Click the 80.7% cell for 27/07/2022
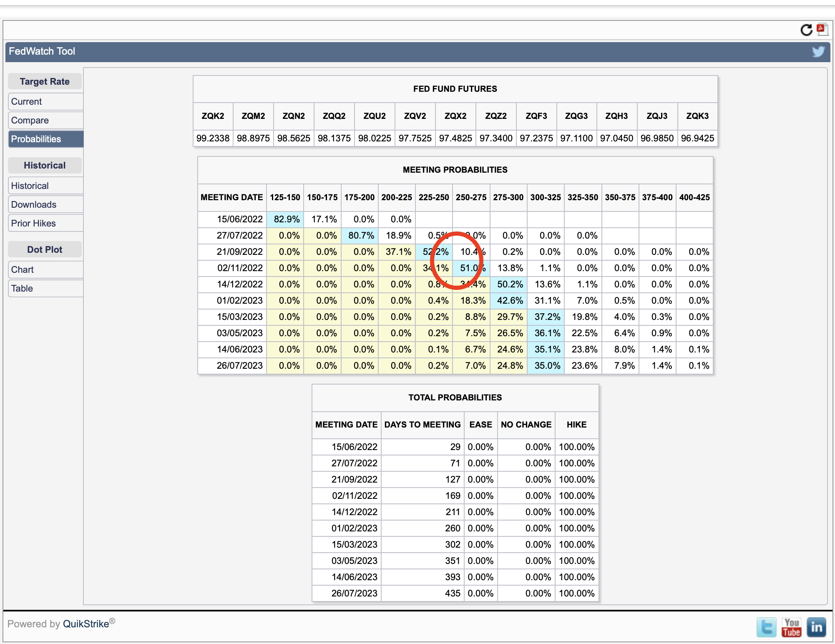The image size is (835, 644). (x=360, y=236)
